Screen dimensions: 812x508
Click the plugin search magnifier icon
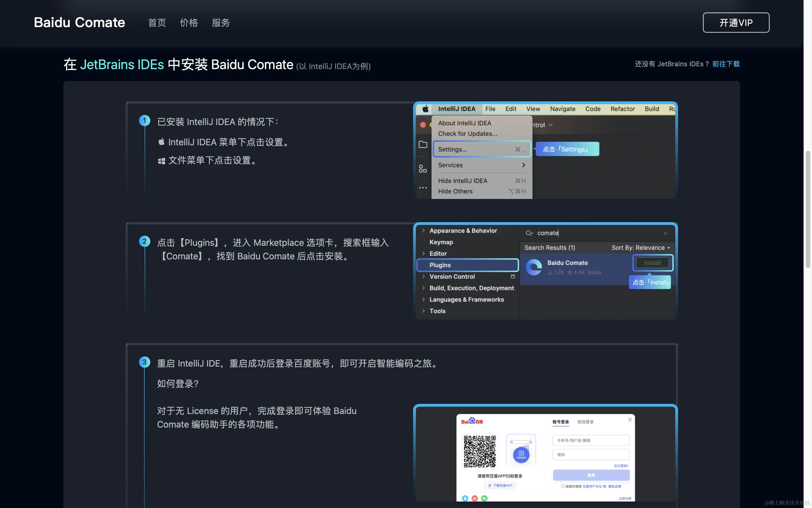pyautogui.click(x=529, y=233)
